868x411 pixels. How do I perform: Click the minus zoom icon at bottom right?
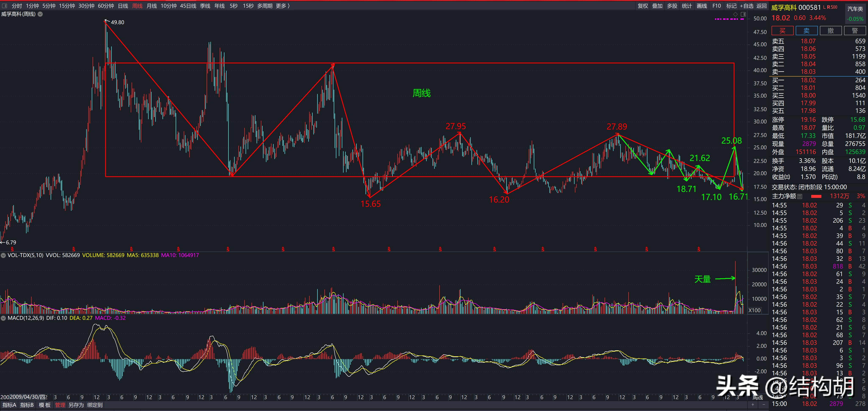coord(764,404)
